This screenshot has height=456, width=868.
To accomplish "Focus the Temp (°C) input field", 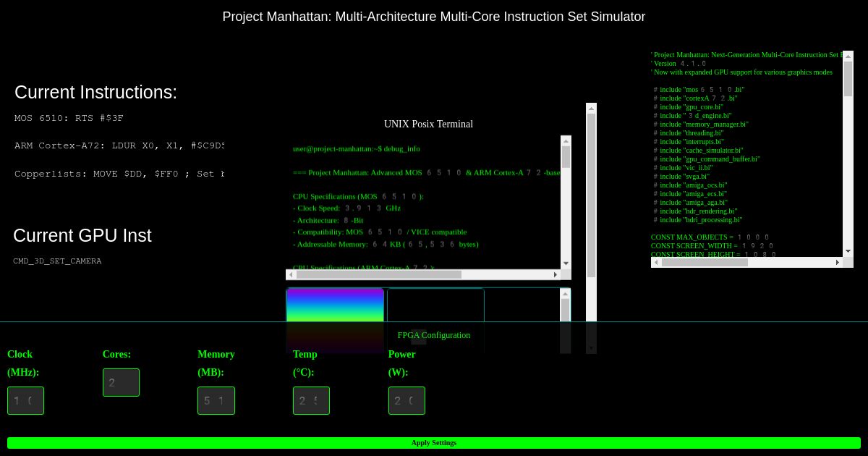I will click(311, 400).
